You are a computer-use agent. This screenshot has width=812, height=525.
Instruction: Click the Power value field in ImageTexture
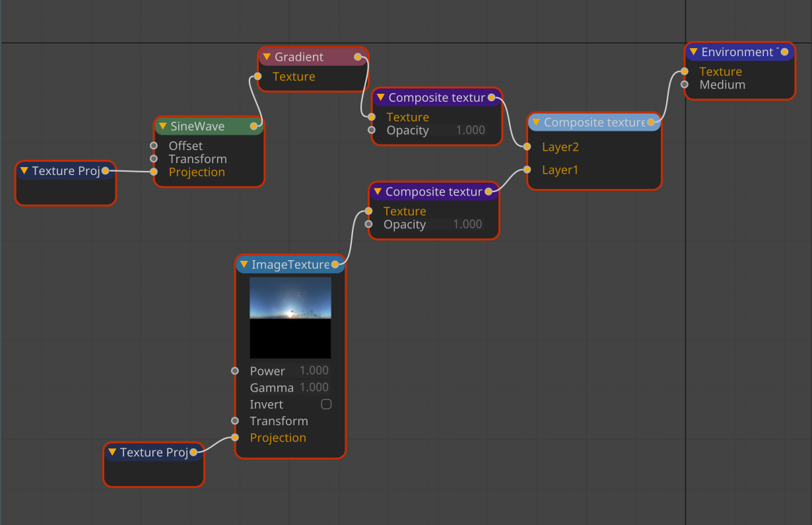(x=314, y=371)
